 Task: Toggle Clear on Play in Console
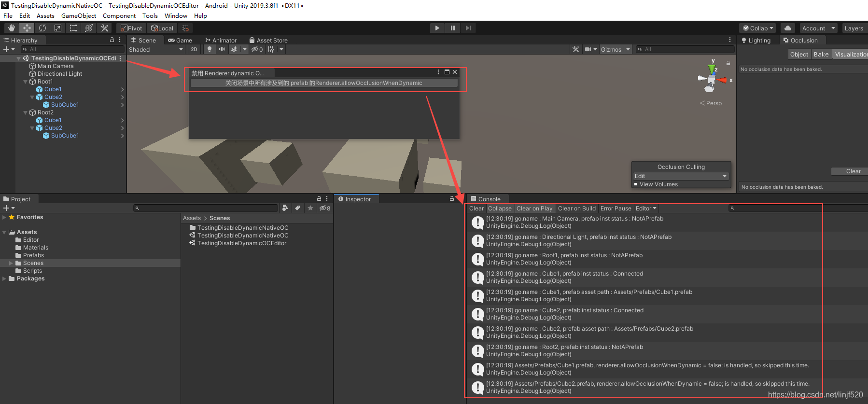(534, 209)
